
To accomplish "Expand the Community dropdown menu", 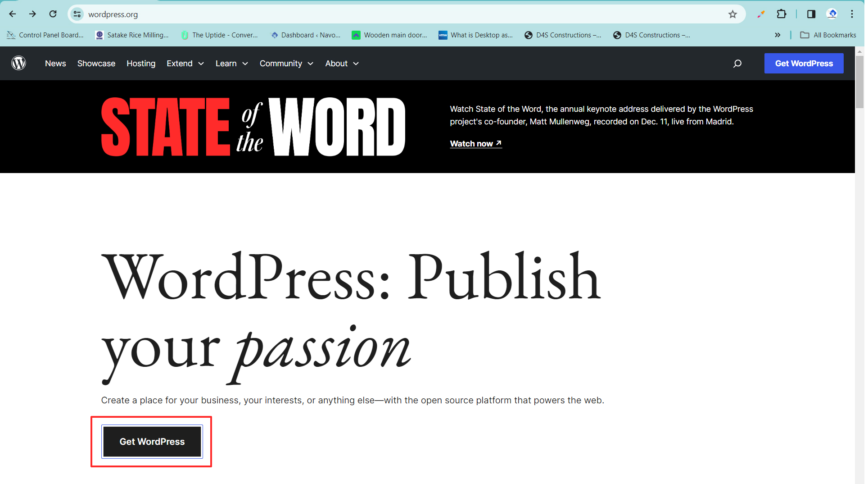I will [286, 64].
